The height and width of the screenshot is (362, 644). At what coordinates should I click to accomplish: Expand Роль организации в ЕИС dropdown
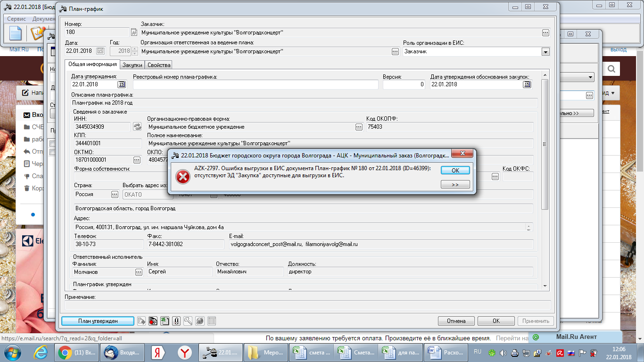pyautogui.click(x=545, y=52)
